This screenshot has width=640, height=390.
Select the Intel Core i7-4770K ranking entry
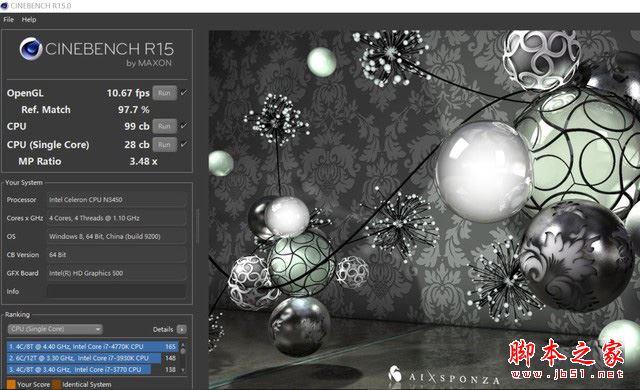tap(93, 346)
